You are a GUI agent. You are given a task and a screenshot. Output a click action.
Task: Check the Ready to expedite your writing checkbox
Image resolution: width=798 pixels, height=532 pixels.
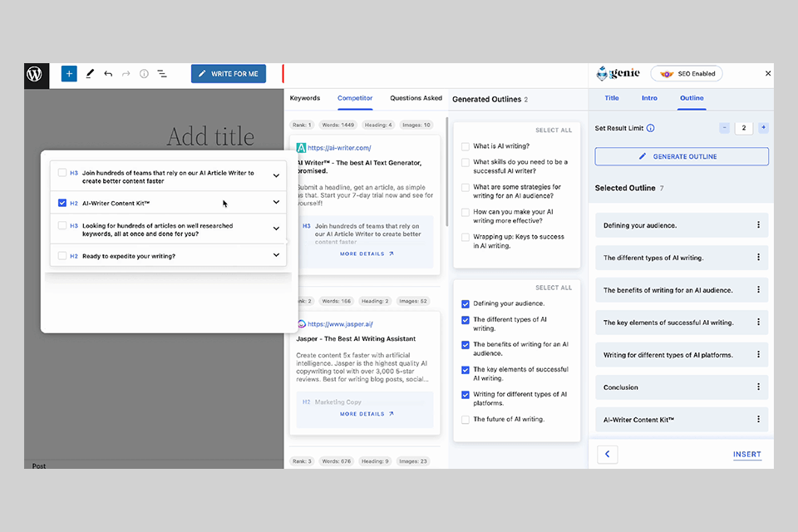[62, 255]
